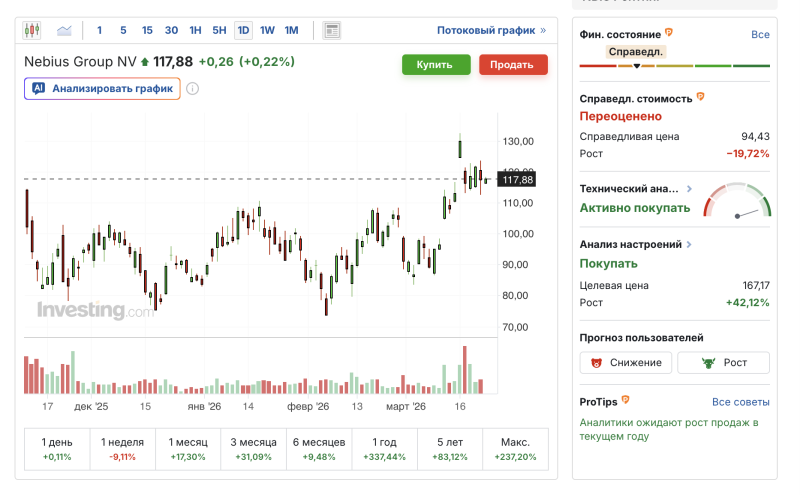
Task: Click the Переоценено status text
Action: tap(620, 116)
